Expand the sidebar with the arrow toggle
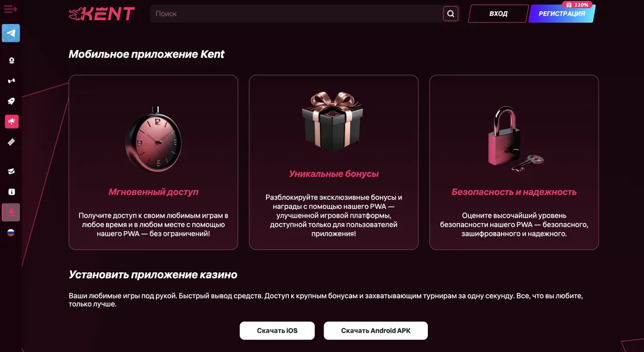 pyautogui.click(x=11, y=9)
